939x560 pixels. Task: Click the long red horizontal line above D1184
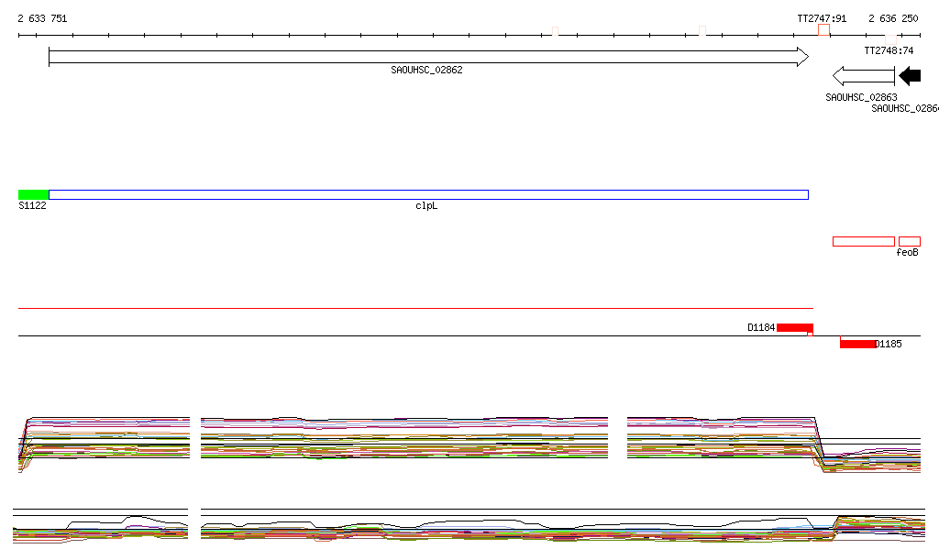[x=413, y=309]
